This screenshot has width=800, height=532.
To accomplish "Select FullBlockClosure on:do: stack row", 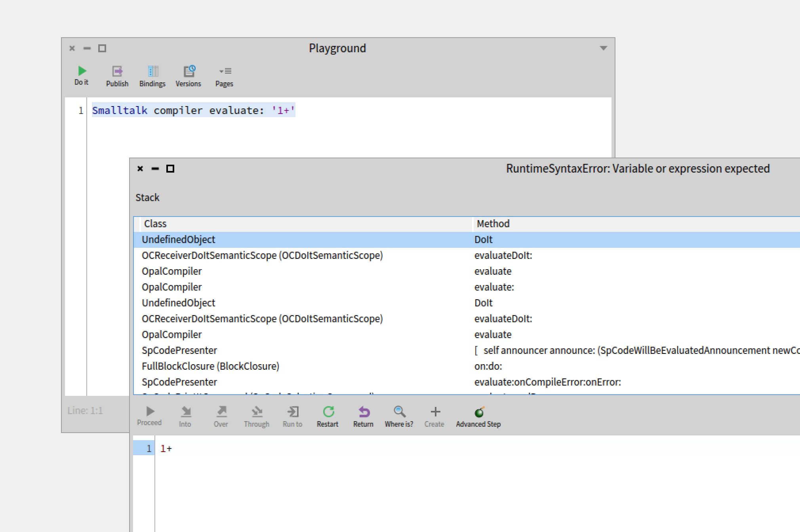I will click(x=210, y=366).
